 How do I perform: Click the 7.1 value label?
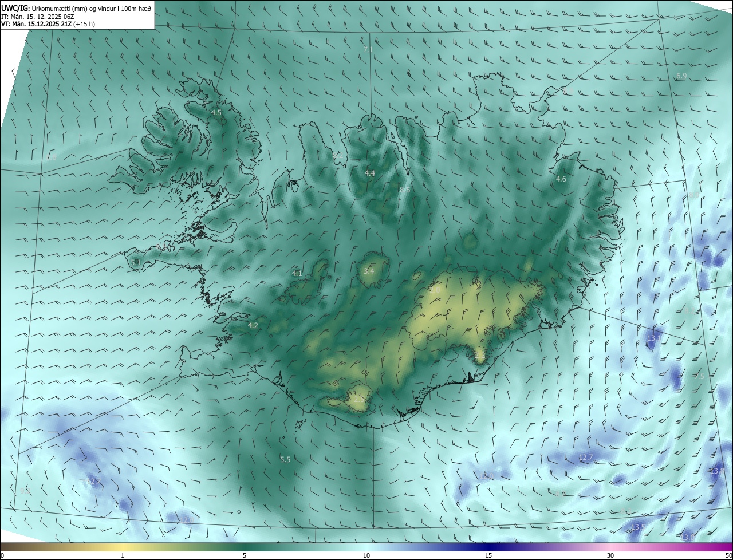coord(368,50)
